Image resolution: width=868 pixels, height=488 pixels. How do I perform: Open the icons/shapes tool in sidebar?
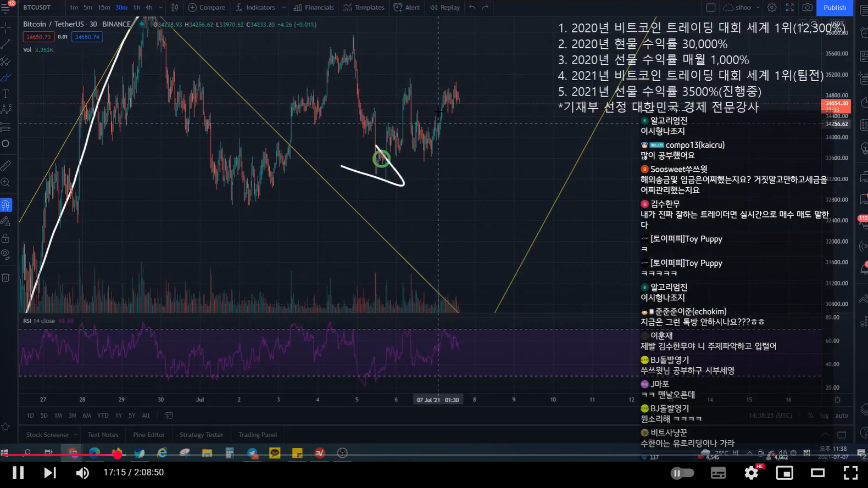tap(6, 144)
